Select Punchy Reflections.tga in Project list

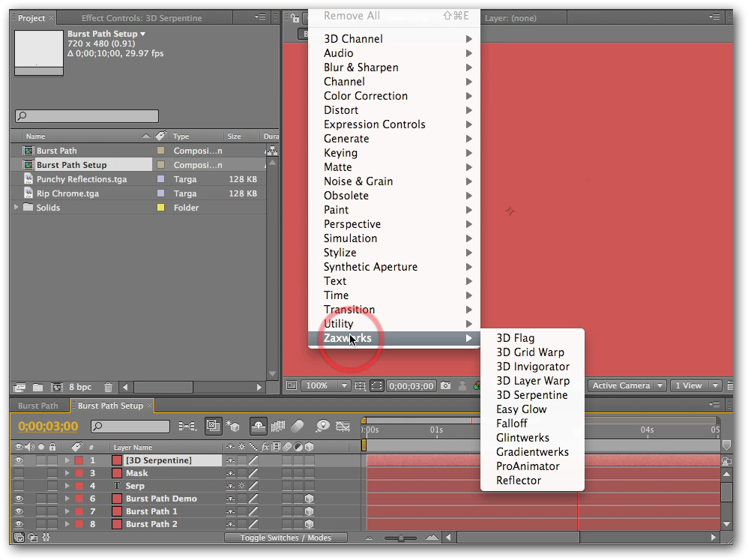click(x=82, y=179)
